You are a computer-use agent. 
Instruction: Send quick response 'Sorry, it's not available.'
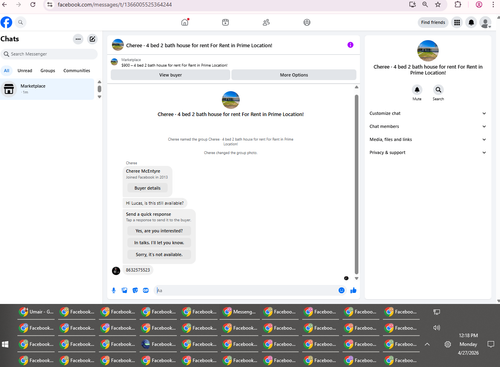pos(159,254)
